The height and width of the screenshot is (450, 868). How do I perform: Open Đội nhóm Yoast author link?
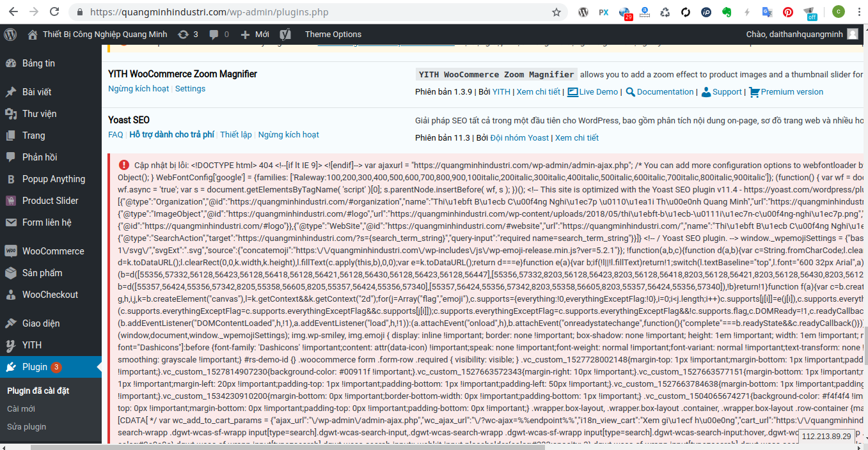click(x=519, y=138)
